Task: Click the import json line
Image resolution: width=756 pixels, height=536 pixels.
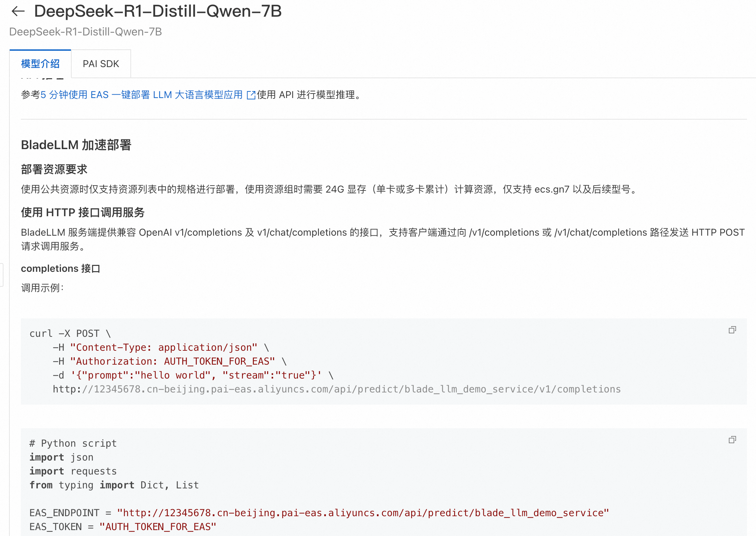Action: click(x=62, y=457)
